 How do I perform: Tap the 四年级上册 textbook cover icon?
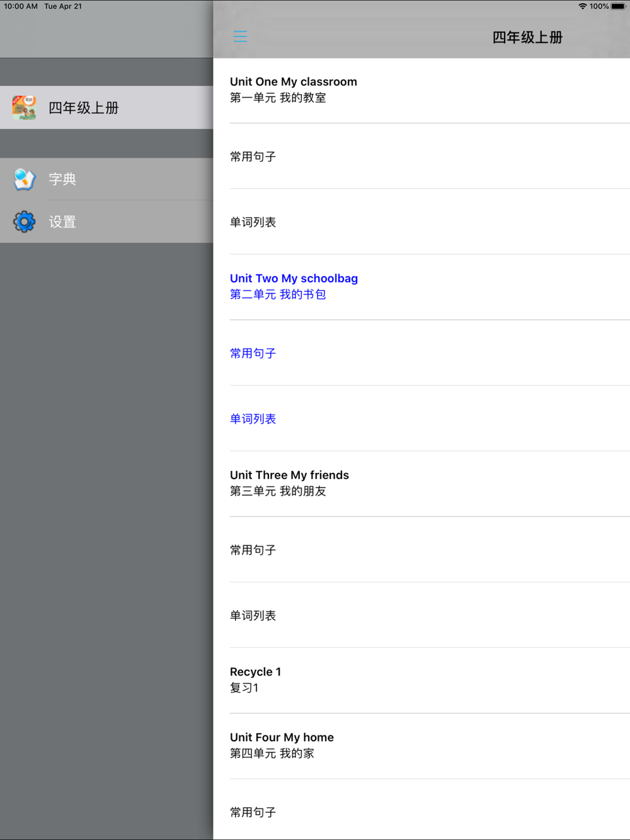pyautogui.click(x=24, y=108)
